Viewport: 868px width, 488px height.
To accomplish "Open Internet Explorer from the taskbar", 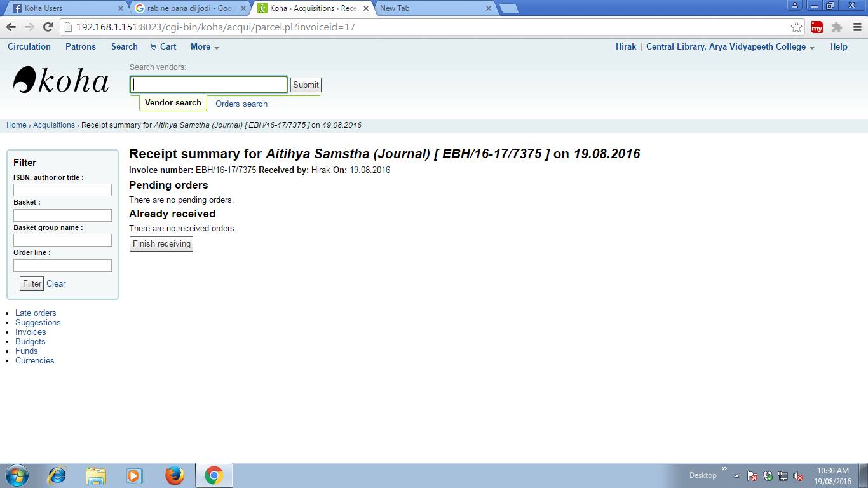I will (x=57, y=475).
